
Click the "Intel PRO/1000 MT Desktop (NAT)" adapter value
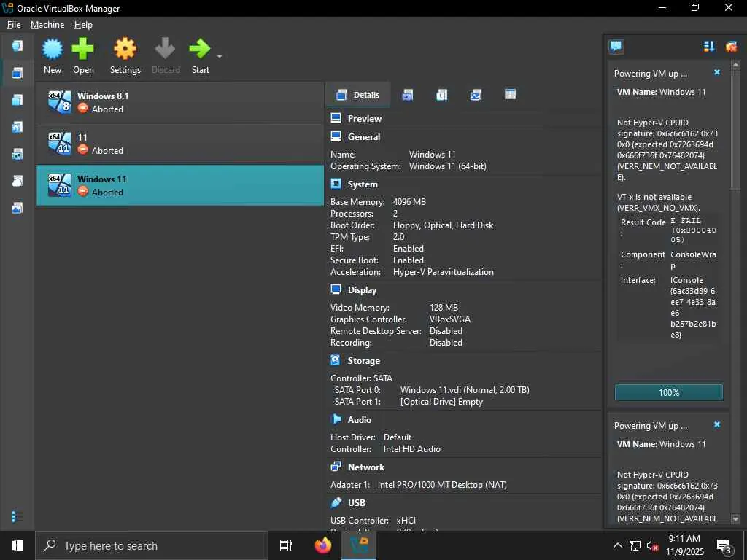pos(442,485)
